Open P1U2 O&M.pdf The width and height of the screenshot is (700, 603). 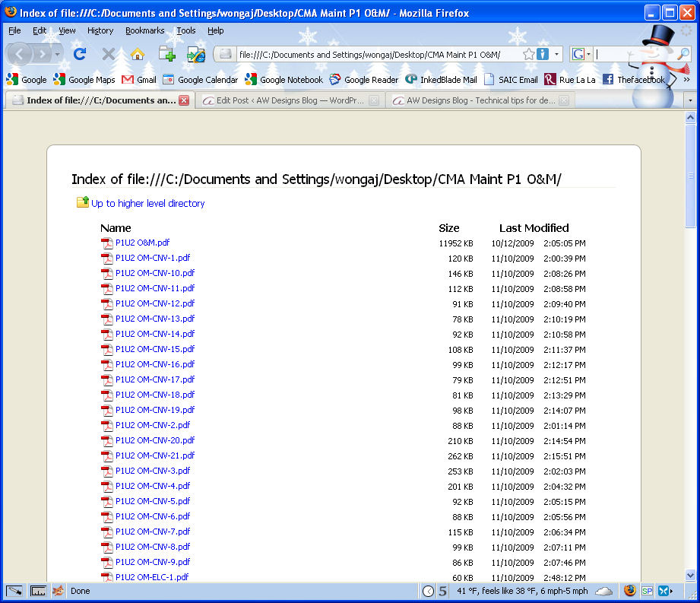pos(142,243)
